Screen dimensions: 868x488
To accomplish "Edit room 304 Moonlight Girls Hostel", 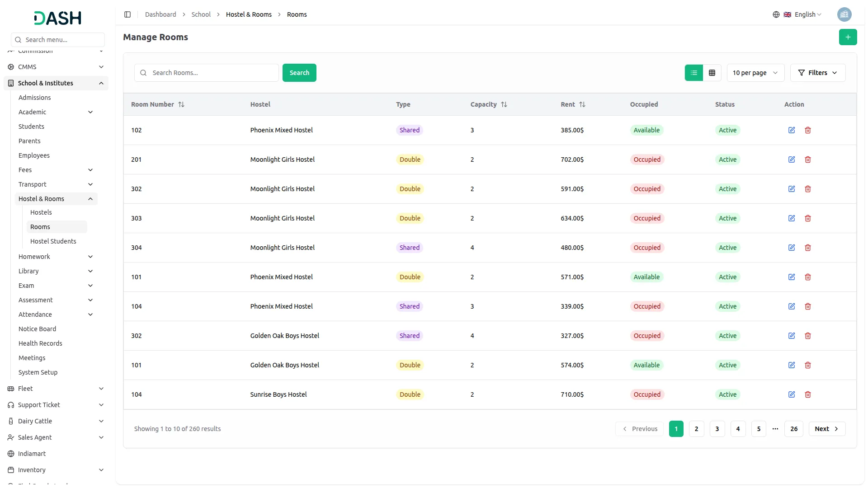I will [x=792, y=248].
